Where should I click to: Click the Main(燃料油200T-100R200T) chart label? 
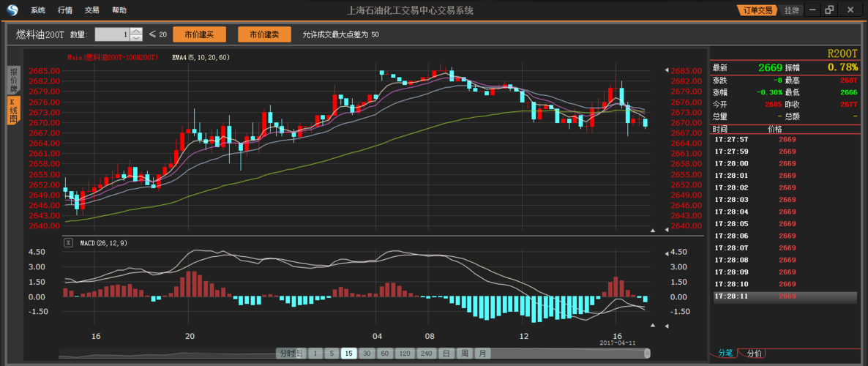pyautogui.click(x=113, y=57)
